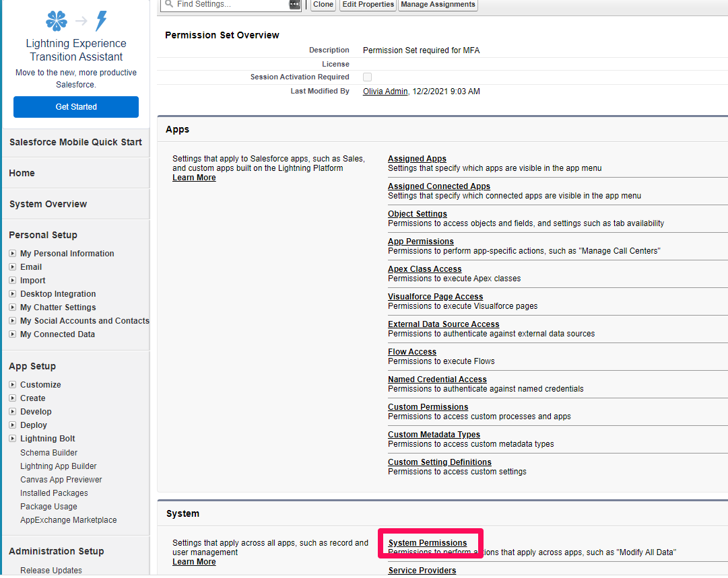Expand My Social Accounts and Contacts
This screenshot has width=728, height=578.
[13, 320]
